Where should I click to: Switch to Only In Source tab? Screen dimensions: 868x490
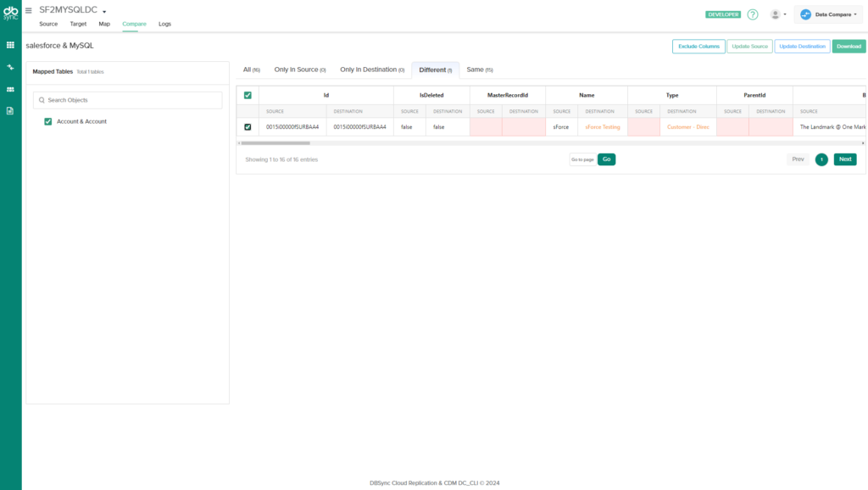300,70
